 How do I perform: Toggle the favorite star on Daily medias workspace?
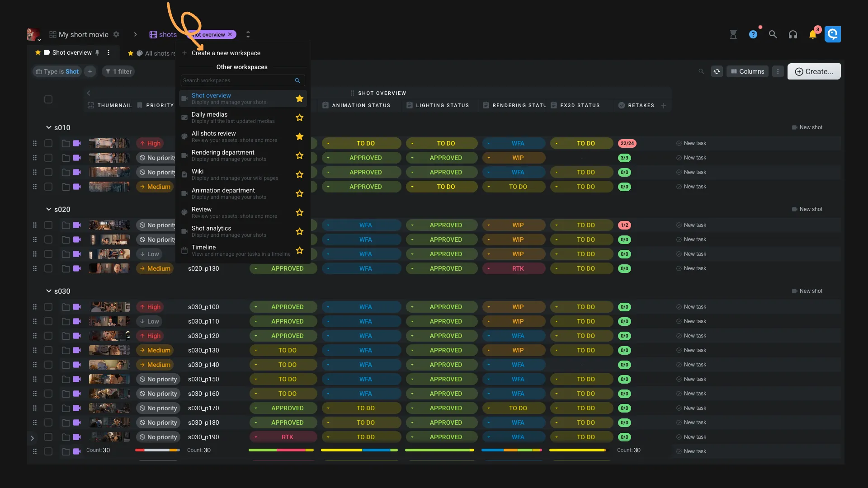pos(299,117)
